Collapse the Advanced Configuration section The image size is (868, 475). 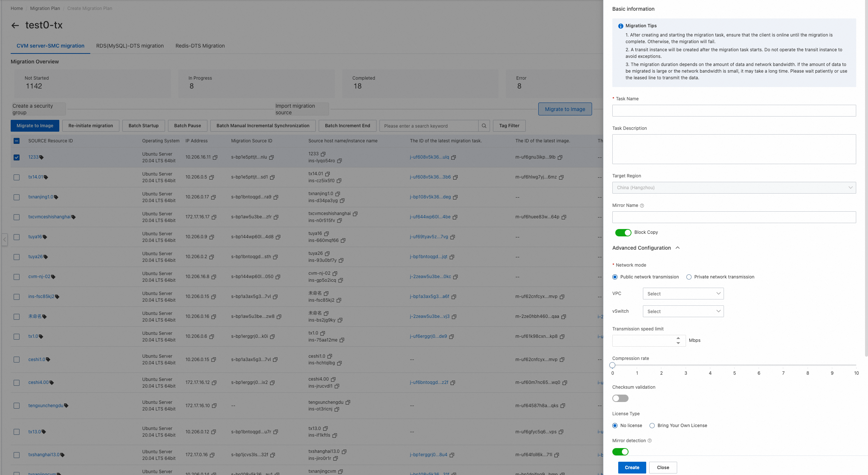678,248
